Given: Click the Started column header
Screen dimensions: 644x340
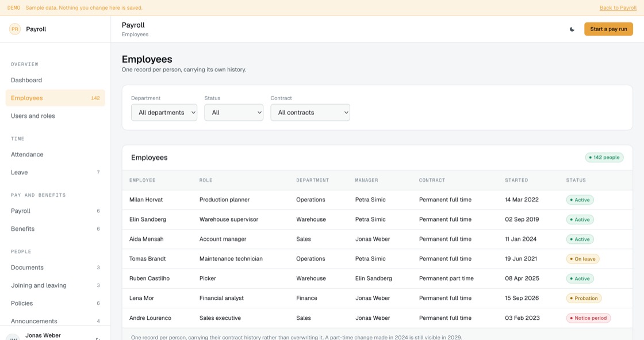Looking at the screenshot, I should point(516,180).
